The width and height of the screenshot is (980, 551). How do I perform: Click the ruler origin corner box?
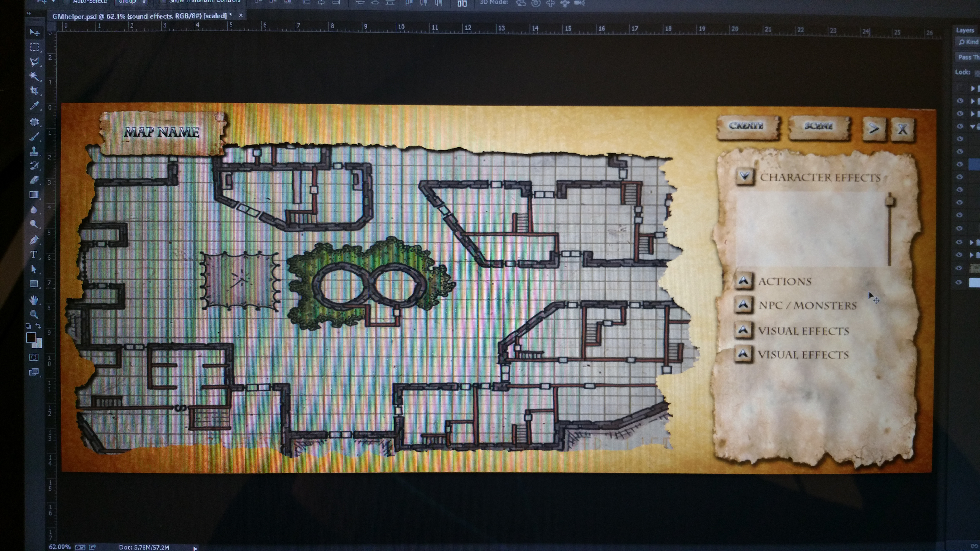coord(52,26)
